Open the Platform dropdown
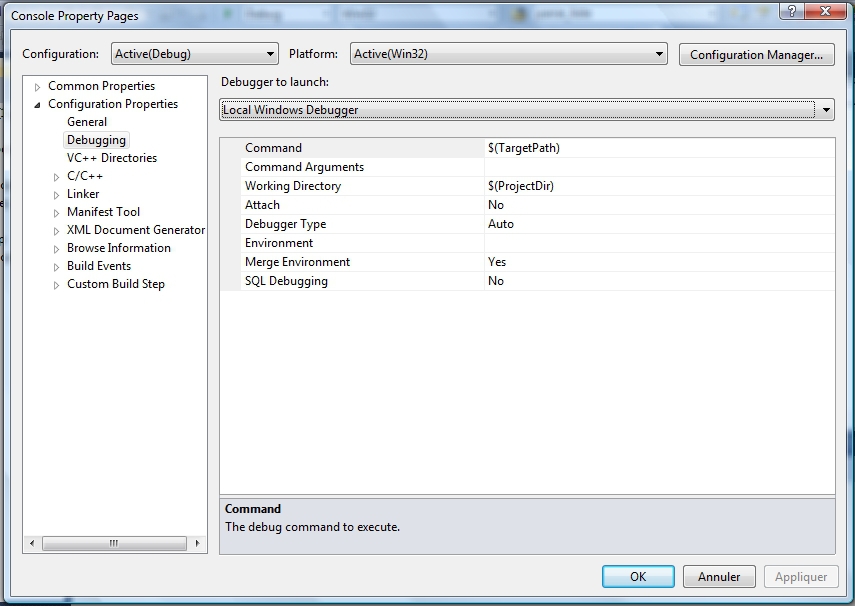The height and width of the screenshot is (606, 855). [508, 54]
